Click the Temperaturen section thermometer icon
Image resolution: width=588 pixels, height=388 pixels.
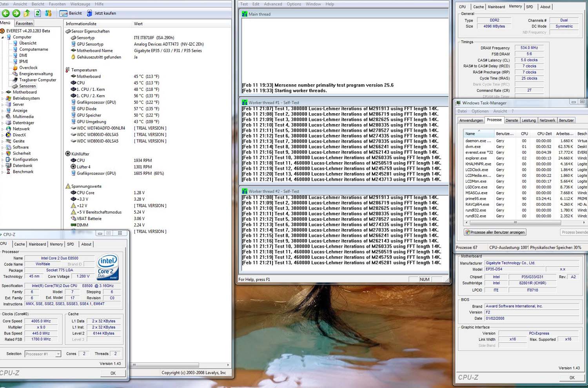click(x=67, y=70)
